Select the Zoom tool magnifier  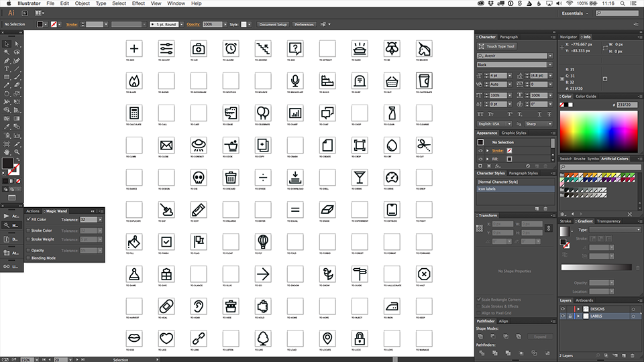point(17,152)
